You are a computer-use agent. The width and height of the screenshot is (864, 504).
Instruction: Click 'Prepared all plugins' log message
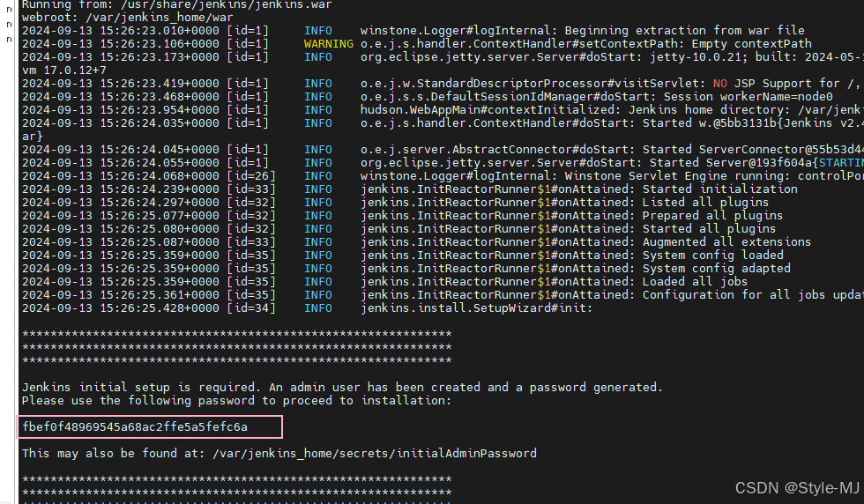point(712,216)
